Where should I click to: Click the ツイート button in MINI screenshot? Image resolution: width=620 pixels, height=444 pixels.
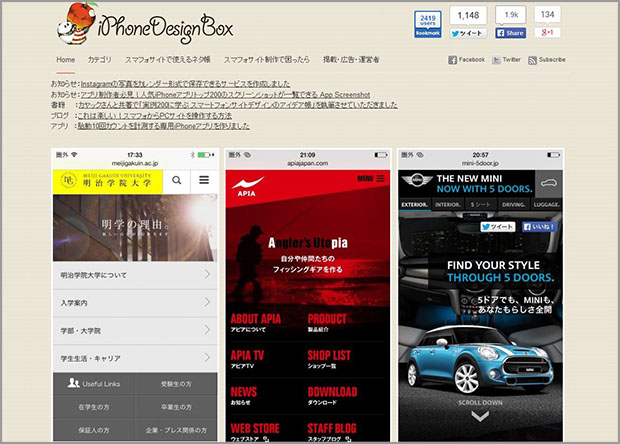[498, 227]
